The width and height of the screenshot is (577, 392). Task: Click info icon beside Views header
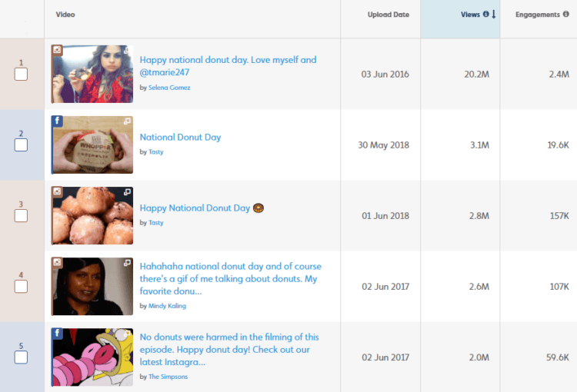pyautogui.click(x=485, y=14)
